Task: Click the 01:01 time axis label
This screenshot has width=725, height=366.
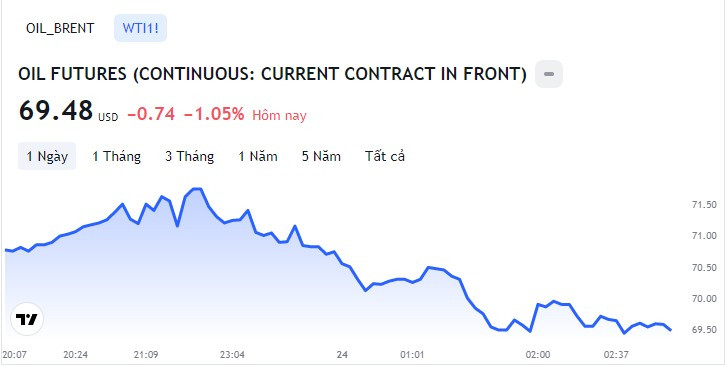Action: pos(412,355)
